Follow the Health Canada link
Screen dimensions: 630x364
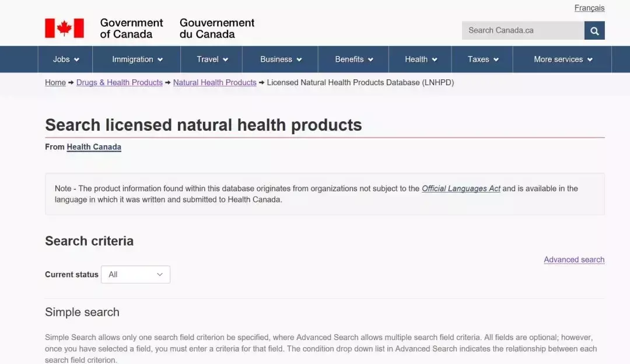click(94, 147)
